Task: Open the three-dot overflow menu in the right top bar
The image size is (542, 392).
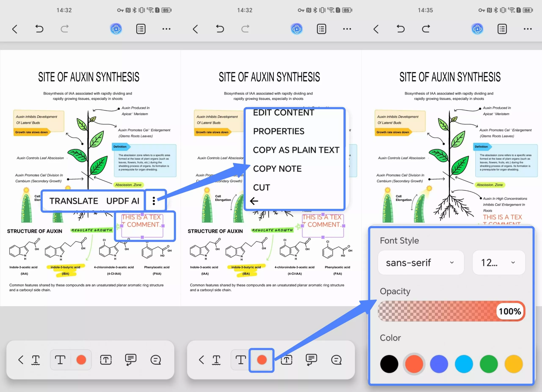Action: pyautogui.click(x=527, y=29)
